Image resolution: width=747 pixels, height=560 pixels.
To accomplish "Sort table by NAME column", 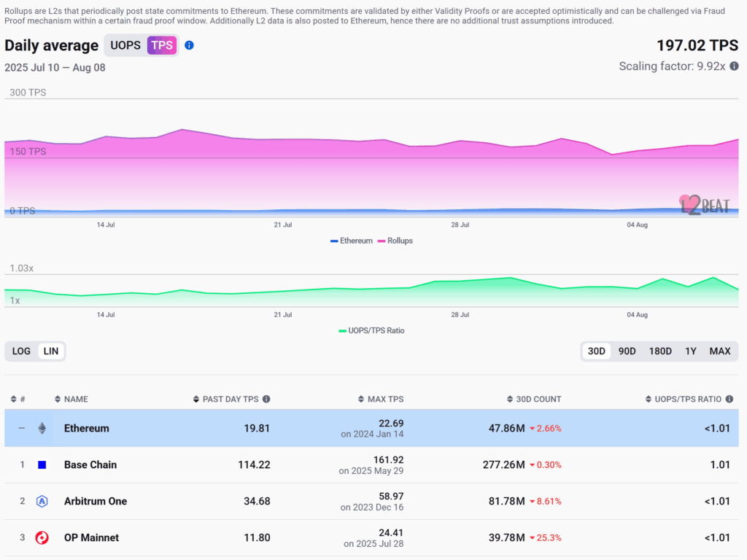I will pyautogui.click(x=71, y=399).
